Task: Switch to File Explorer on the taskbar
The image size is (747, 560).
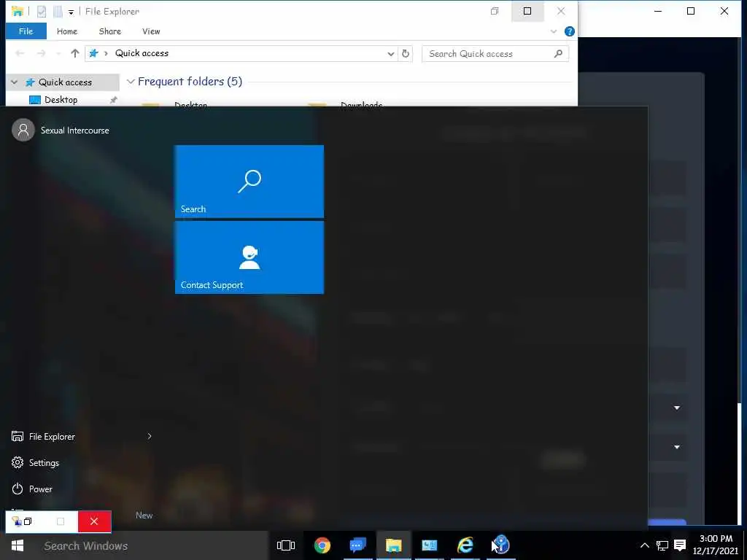Action: pos(393,545)
